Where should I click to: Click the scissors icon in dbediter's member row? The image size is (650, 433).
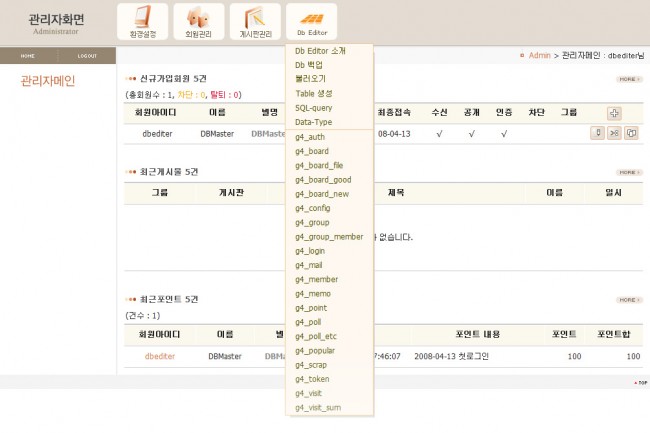pos(615,132)
